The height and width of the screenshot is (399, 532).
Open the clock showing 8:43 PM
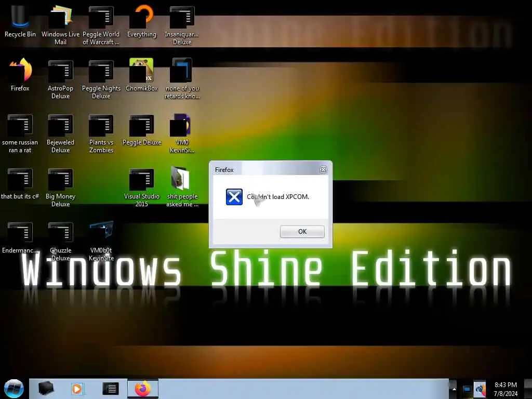pyautogui.click(x=506, y=389)
